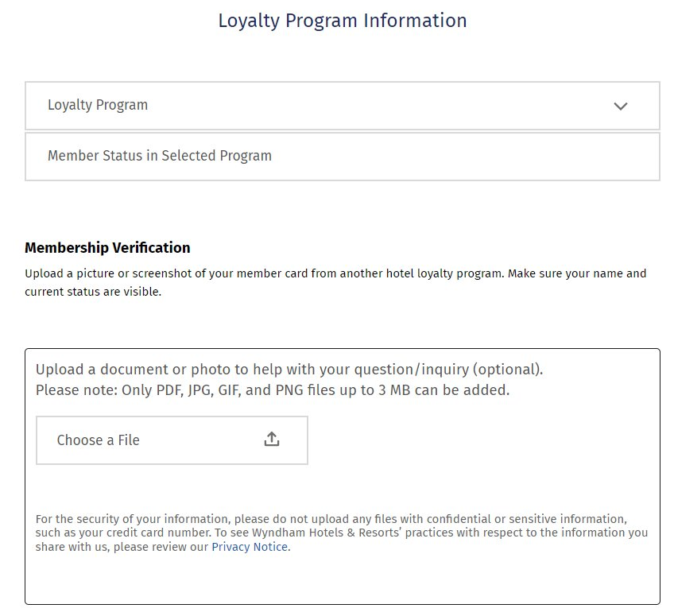This screenshot has height=616, width=674.
Task: Click the Membership Verification heading
Action: click(x=107, y=248)
